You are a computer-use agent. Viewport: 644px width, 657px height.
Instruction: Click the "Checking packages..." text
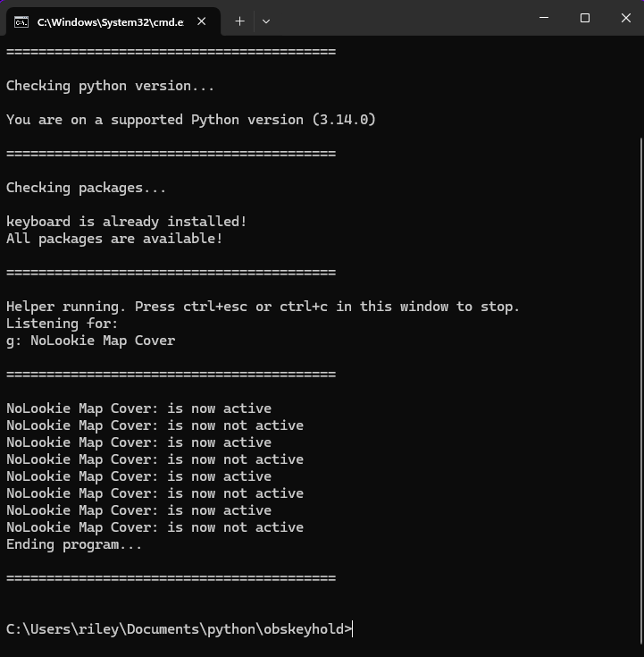pyautogui.click(x=86, y=188)
